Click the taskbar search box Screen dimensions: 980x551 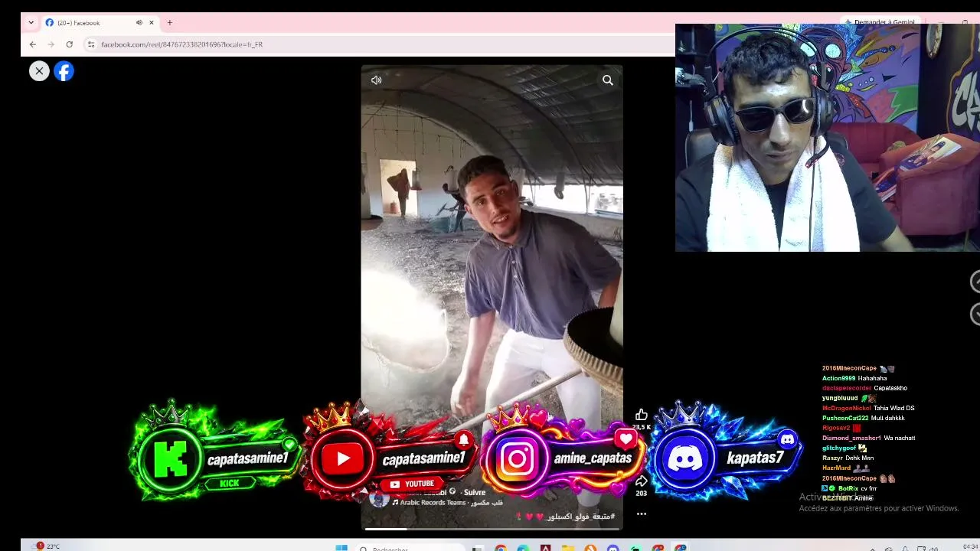(410, 548)
